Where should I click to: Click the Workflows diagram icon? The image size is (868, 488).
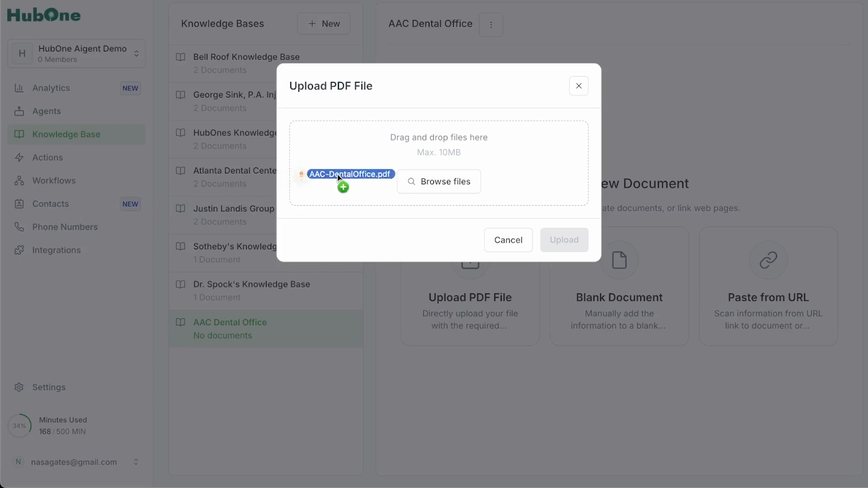19,181
